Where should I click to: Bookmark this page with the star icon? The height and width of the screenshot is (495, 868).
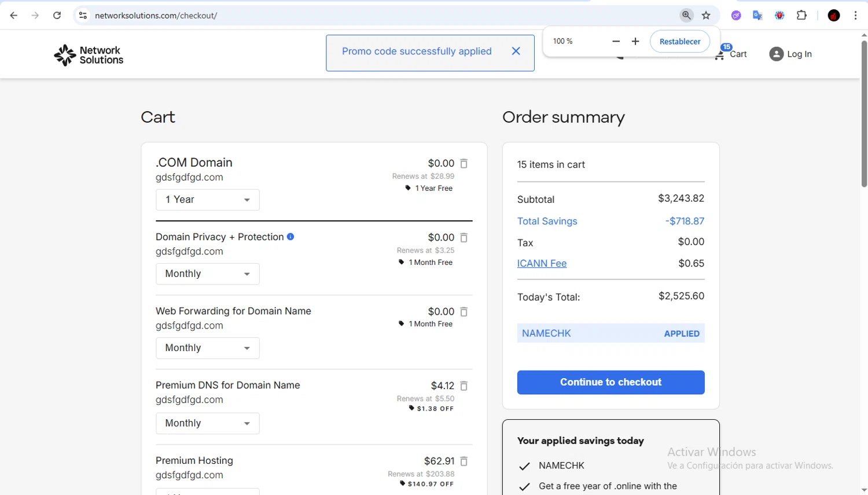(706, 16)
